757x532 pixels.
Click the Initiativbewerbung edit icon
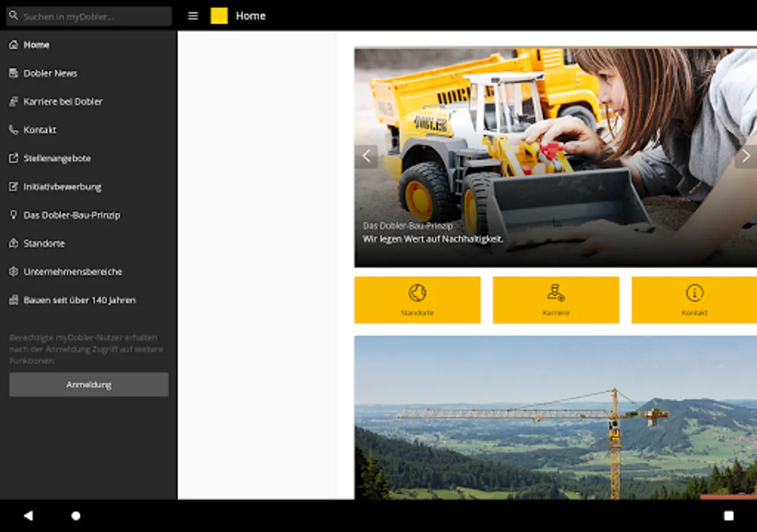coord(14,187)
